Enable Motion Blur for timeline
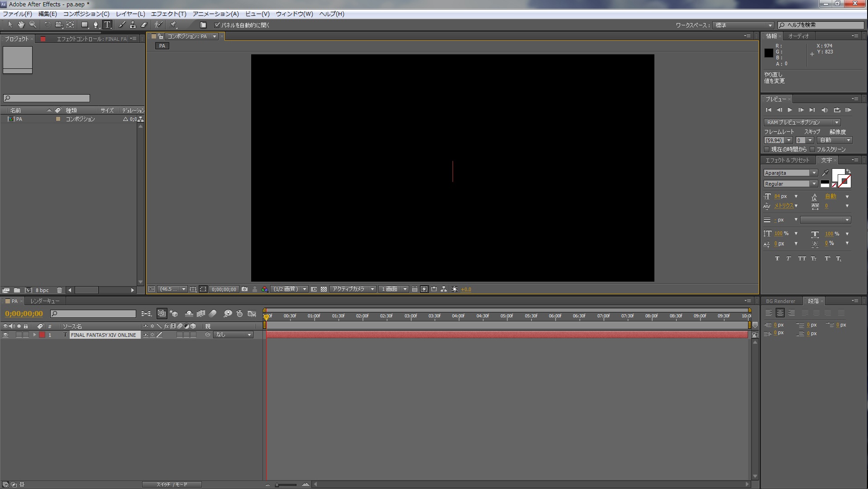 click(x=213, y=313)
